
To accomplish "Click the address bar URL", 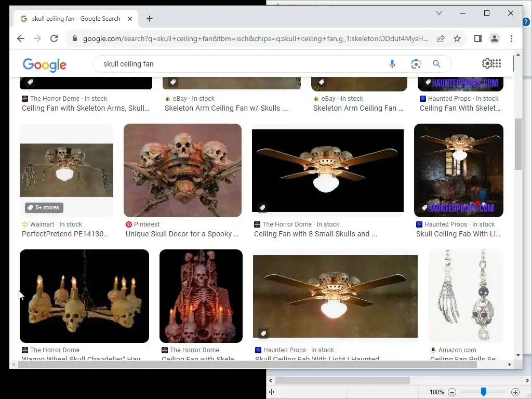I will [256, 38].
